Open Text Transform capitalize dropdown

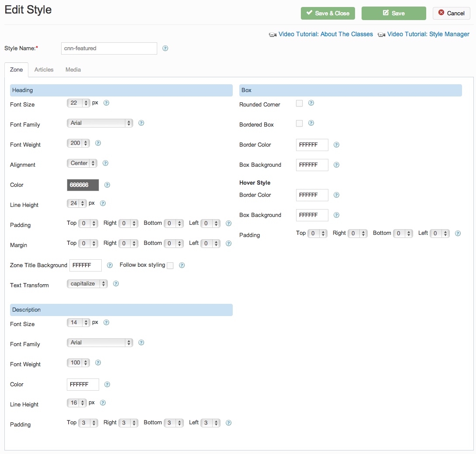tap(87, 283)
